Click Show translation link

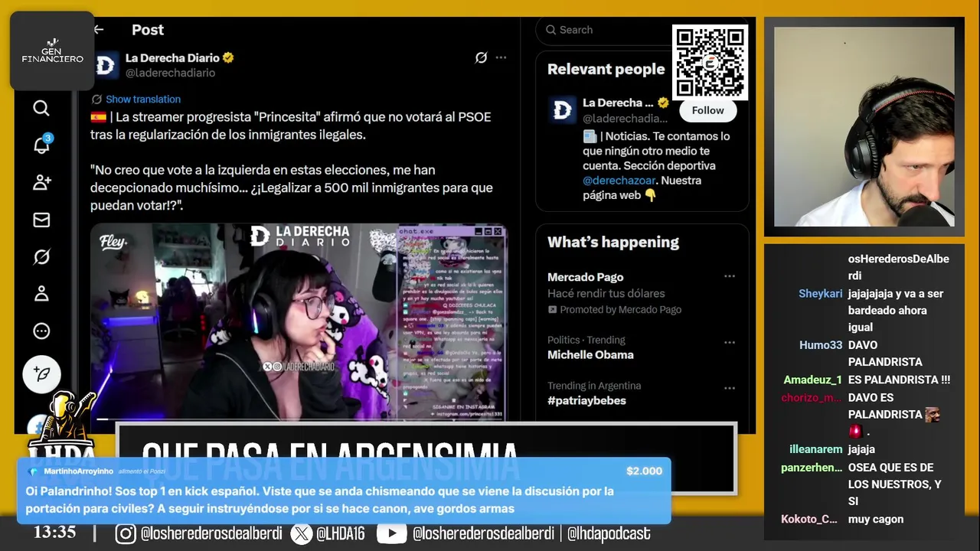[x=143, y=99]
